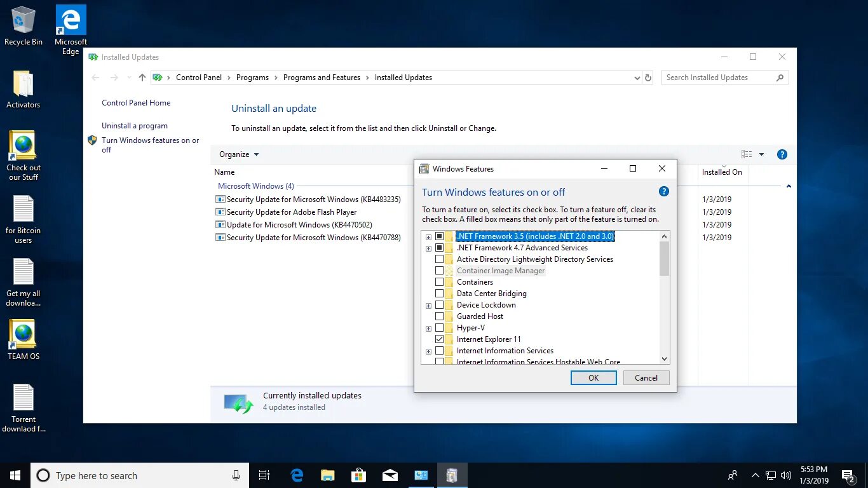Click Turn Windows features on or off link
This screenshot has height=488, width=868.
pyautogui.click(x=151, y=145)
